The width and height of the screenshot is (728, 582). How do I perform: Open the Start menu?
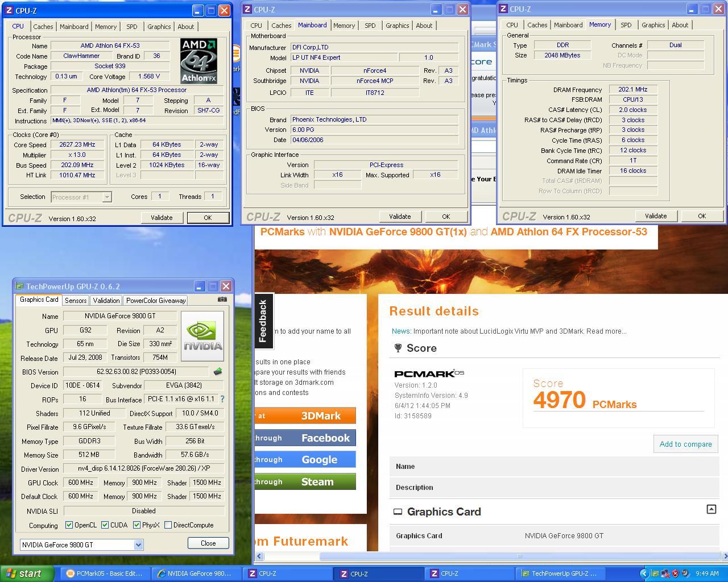[x=27, y=573]
